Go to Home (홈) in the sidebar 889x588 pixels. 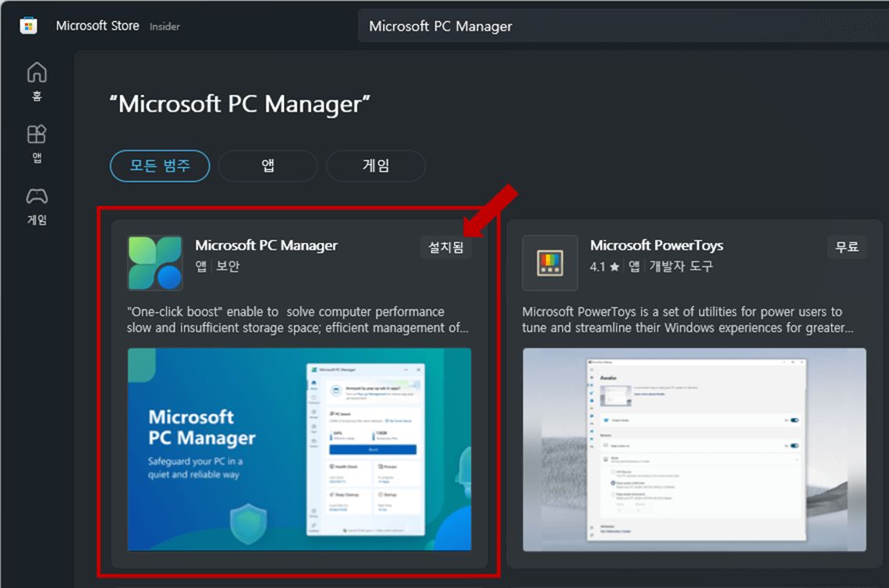[37, 82]
